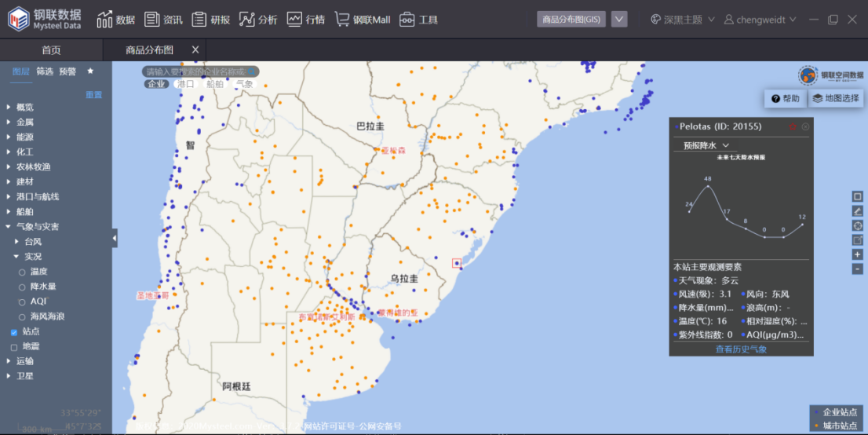Viewport: 868px width, 435px height.
Task: Expand the 能源 tree node
Action: click(9, 137)
